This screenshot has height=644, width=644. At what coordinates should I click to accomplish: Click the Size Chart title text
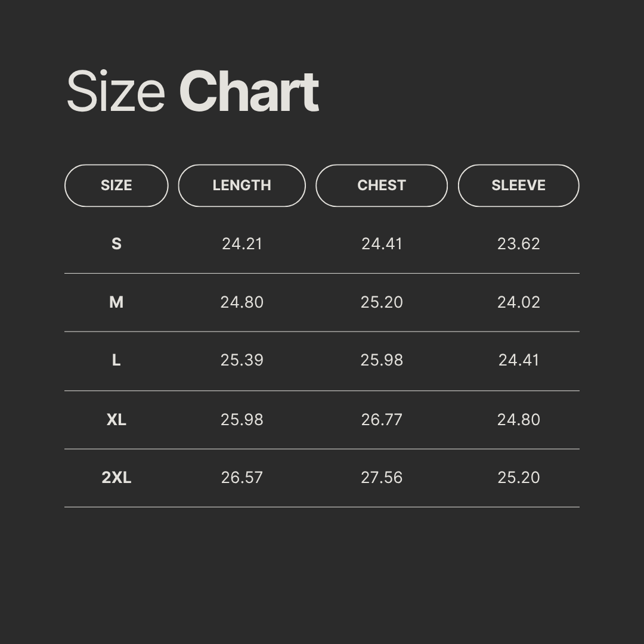pos(192,92)
